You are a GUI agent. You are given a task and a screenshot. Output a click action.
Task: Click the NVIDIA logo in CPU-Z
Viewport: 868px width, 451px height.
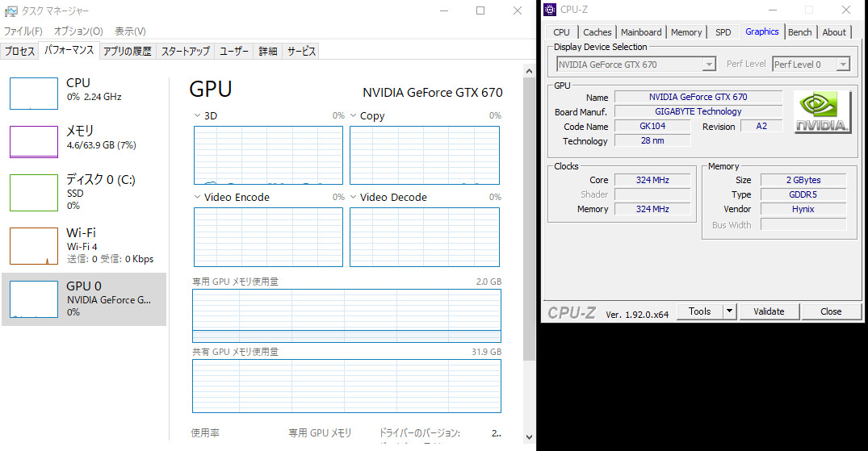pyautogui.click(x=822, y=112)
